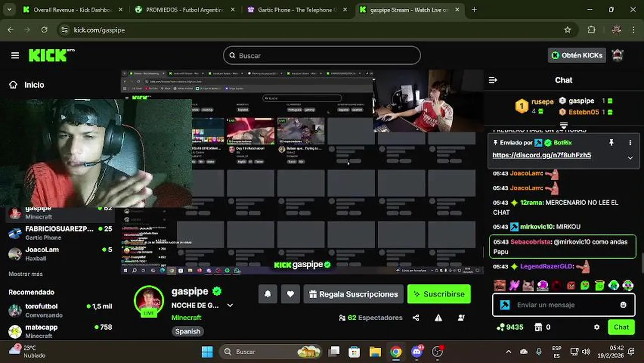
Task: Open a new browser tab
Action: [474, 10]
